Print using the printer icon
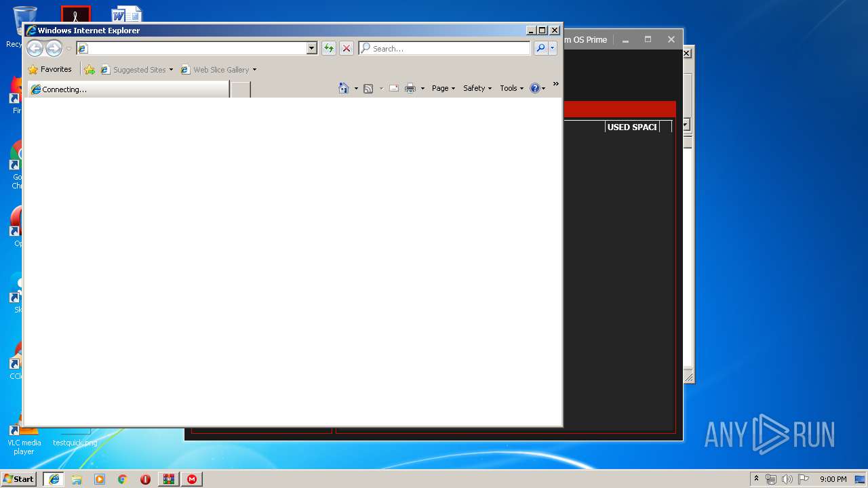Image resolution: width=868 pixels, height=488 pixels. click(410, 88)
